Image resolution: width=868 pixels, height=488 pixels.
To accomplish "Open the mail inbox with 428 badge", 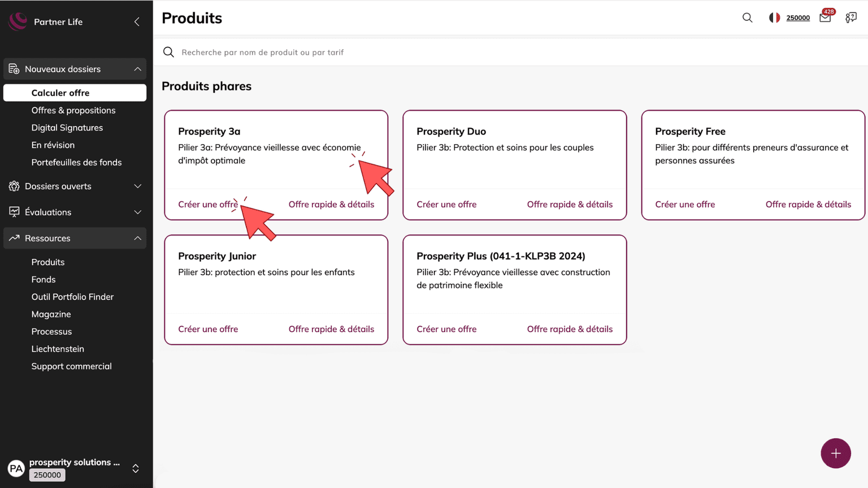I will [825, 18].
